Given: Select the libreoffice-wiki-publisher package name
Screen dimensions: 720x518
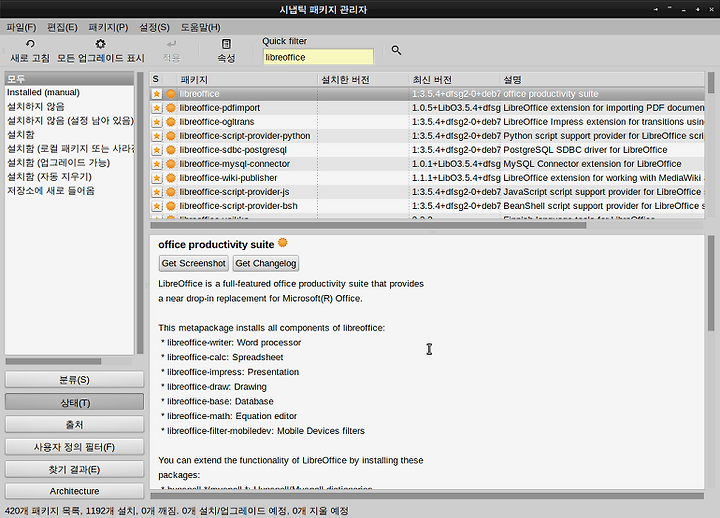Looking at the screenshot, I should tap(228, 178).
